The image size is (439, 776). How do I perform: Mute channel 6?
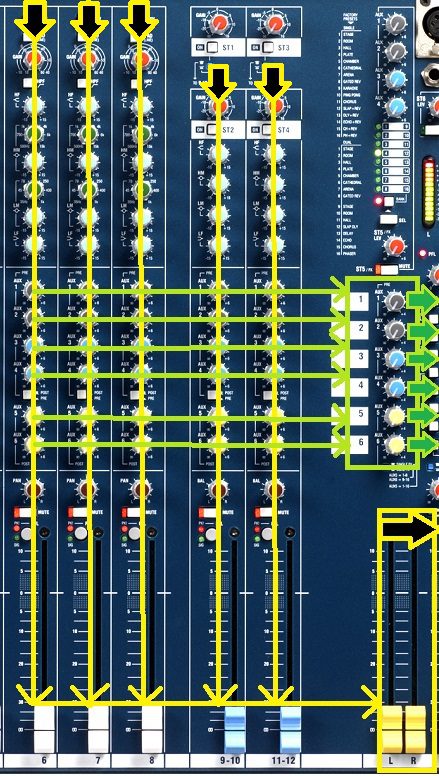23,512
